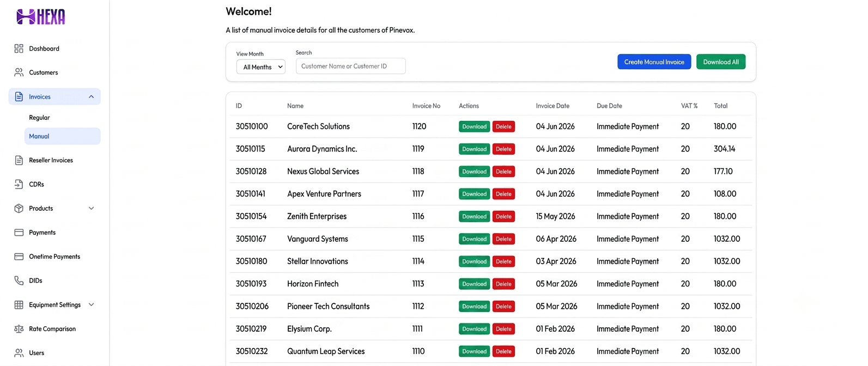Screen dimensions: 868x366
Task: Click the Invoice Date column header
Action: pyautogui.click(x=553, y=106)
